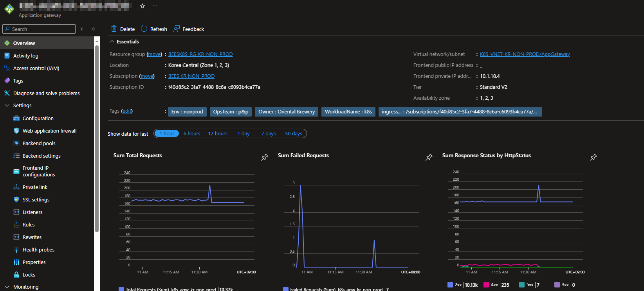Click the Feedback person icon

pyautogui.click(x=177, y=29)
